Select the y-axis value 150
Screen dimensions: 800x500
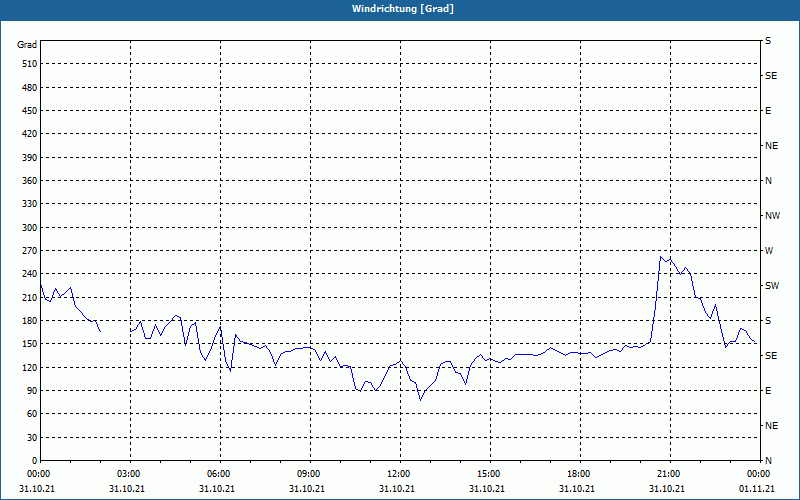[30, 344]
